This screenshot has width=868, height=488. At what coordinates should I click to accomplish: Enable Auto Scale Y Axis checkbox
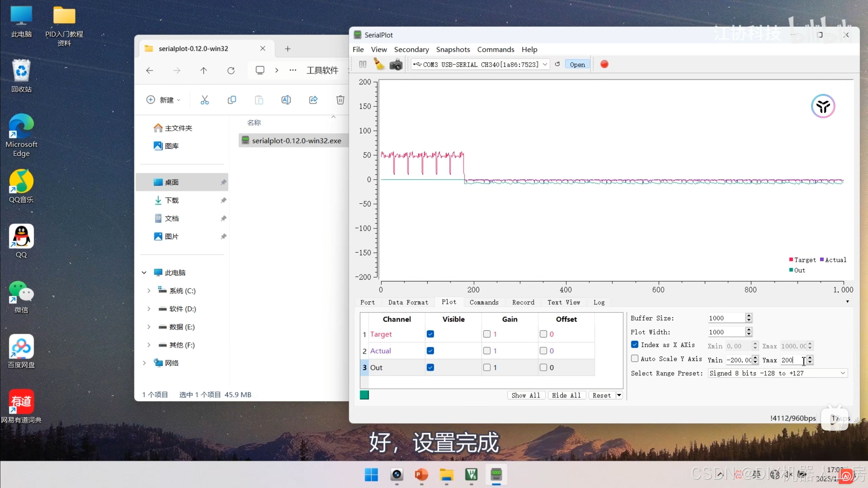(x=635, y=359)
